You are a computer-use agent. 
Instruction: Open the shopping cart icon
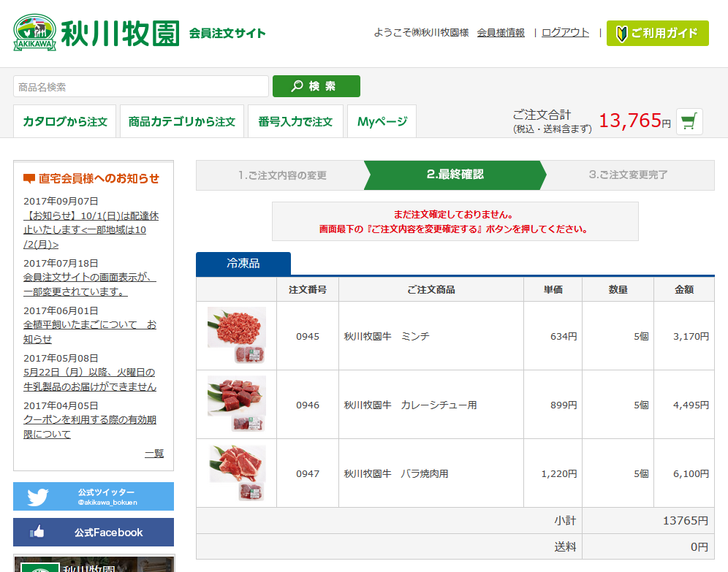pos(689,121)
